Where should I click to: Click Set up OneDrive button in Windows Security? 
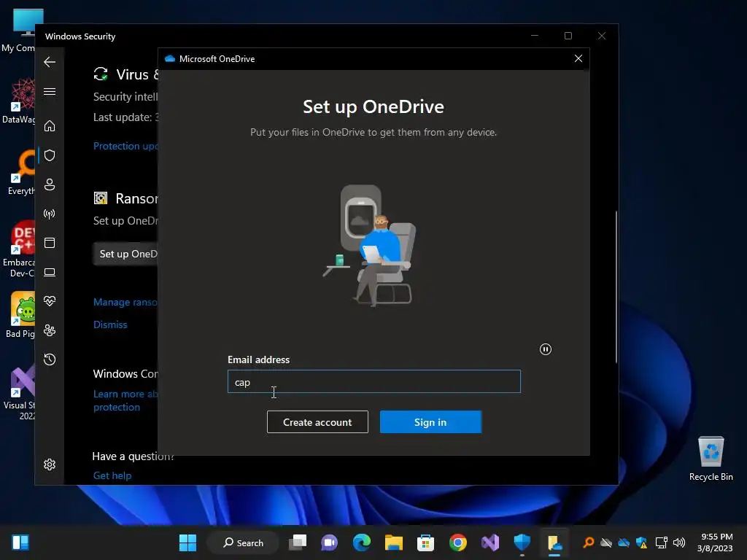126,254
